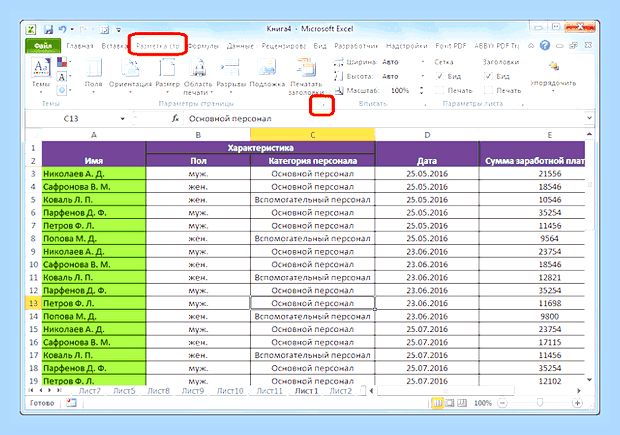Click the Excel Help question mark icon
Screen dimensions: 620x435
click(x=545, y=45)
